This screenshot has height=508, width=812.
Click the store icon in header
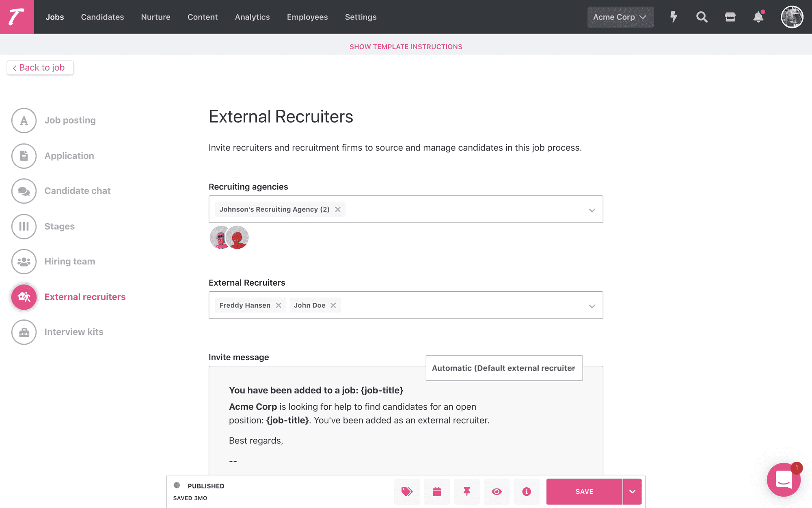[x=730, y=17]
